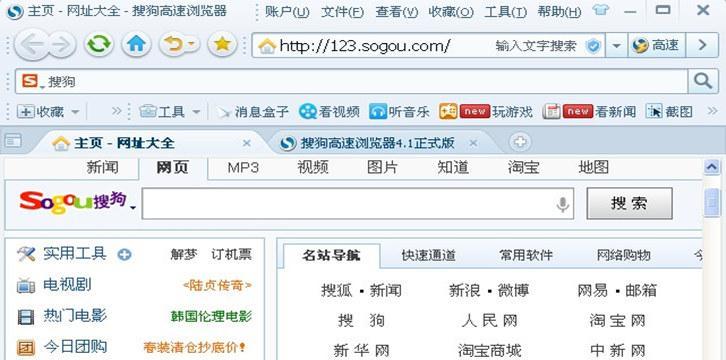Viewport: 726px width, 360px height.
Task: Open the 新浪 · 微博 link
Action: point(489,291)
